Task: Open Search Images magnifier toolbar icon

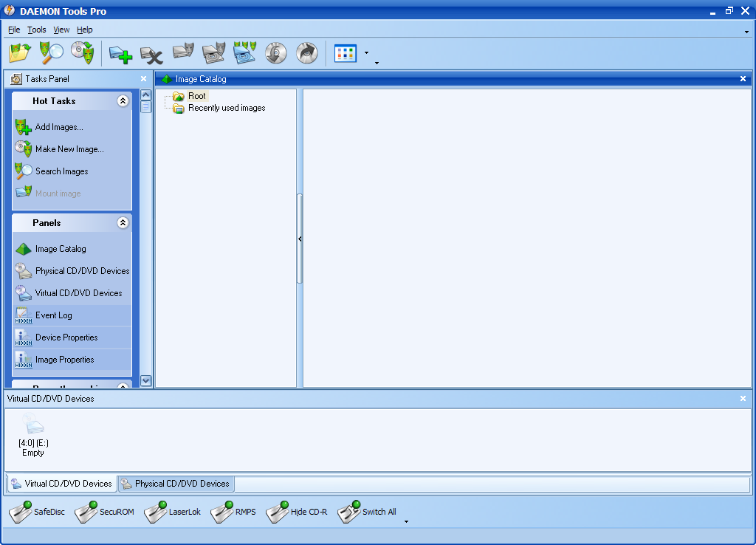Action: tap(51, 53)
